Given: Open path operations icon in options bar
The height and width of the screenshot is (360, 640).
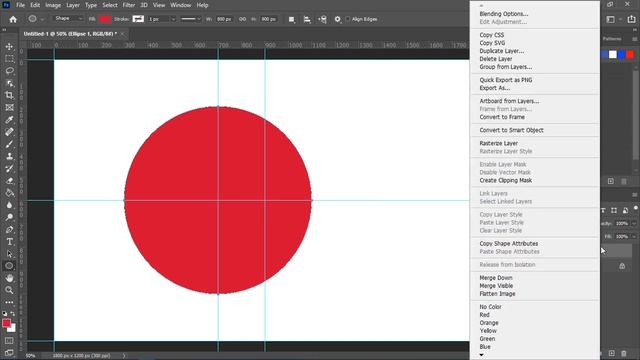Looking at the screenshot, I should point(291,19).
